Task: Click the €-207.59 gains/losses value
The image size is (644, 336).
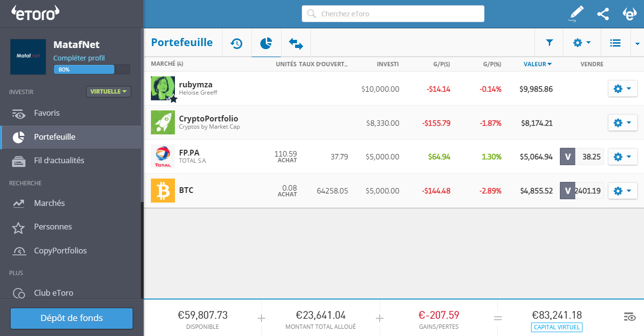Action: 439,315
